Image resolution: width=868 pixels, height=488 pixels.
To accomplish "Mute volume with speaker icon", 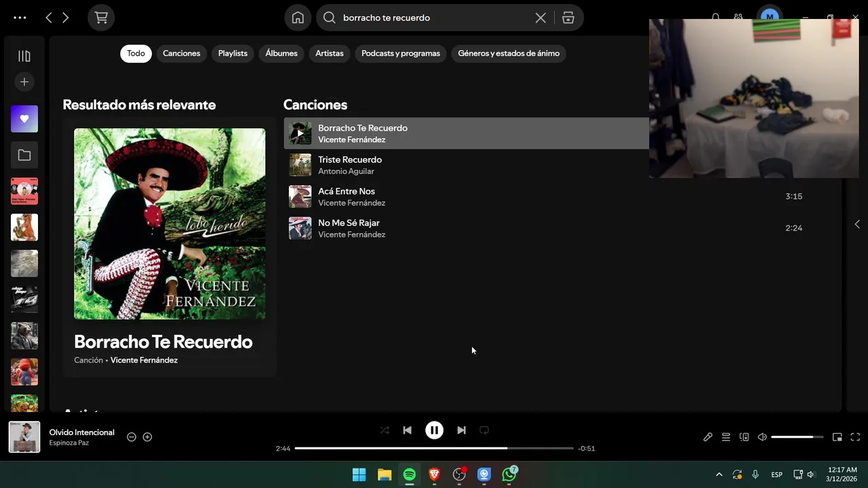I will (x=762, y=437).
